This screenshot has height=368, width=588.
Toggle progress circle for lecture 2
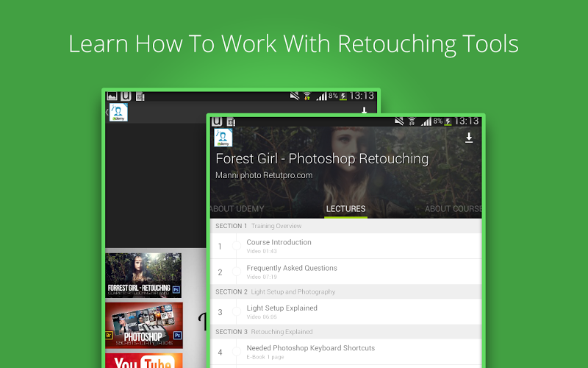(x=237, y=272)
